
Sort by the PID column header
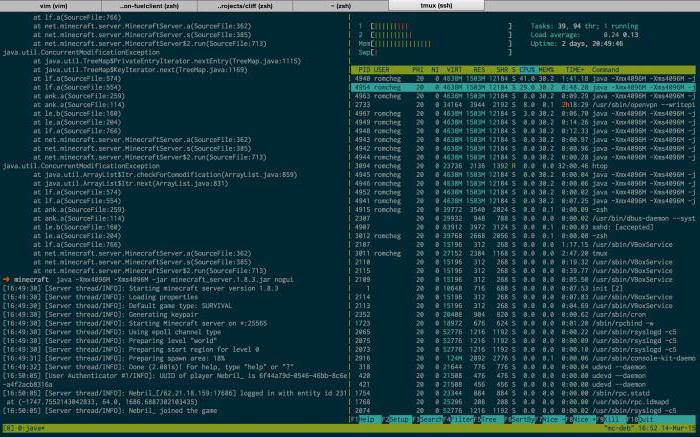tap(365, 68)
